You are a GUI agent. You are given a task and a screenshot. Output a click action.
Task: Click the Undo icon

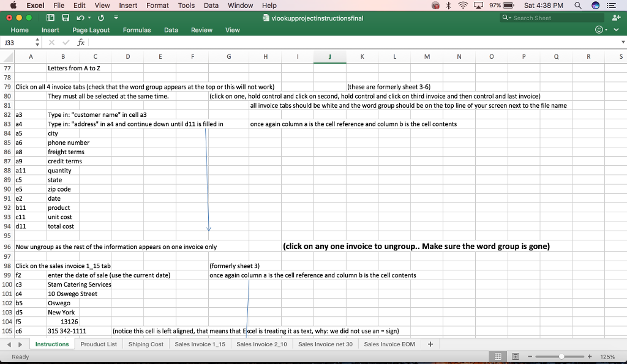point(80,18)
